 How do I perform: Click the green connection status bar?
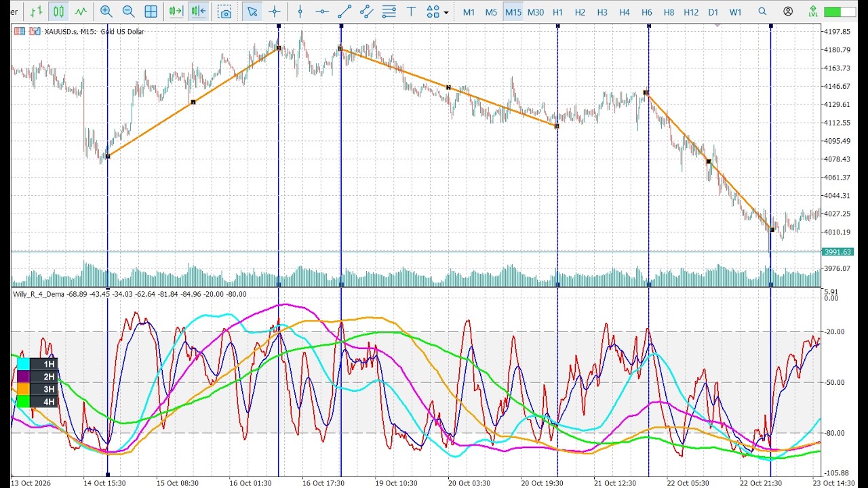pyautogui.click(x=840, y=12)
